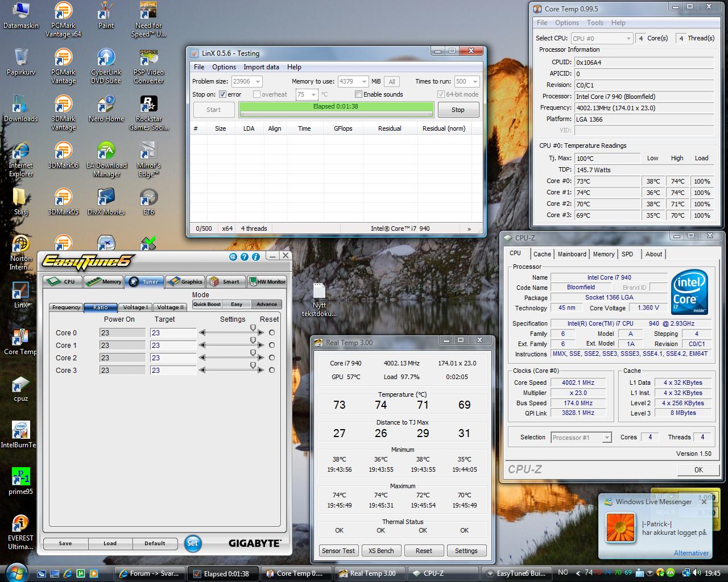This screenshot has width=728, height=582.
Task: Open the Select CPU dropdown in Core Temp
Action: (602, 38)
